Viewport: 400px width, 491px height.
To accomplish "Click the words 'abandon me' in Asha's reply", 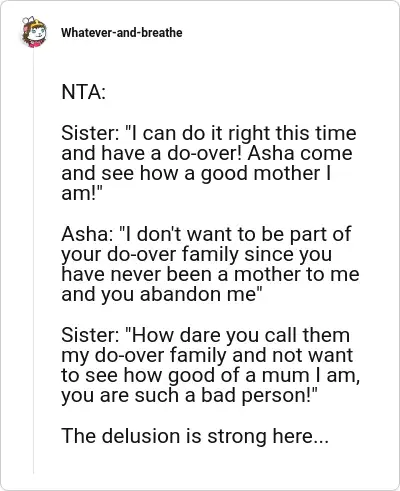I will 198,294.
